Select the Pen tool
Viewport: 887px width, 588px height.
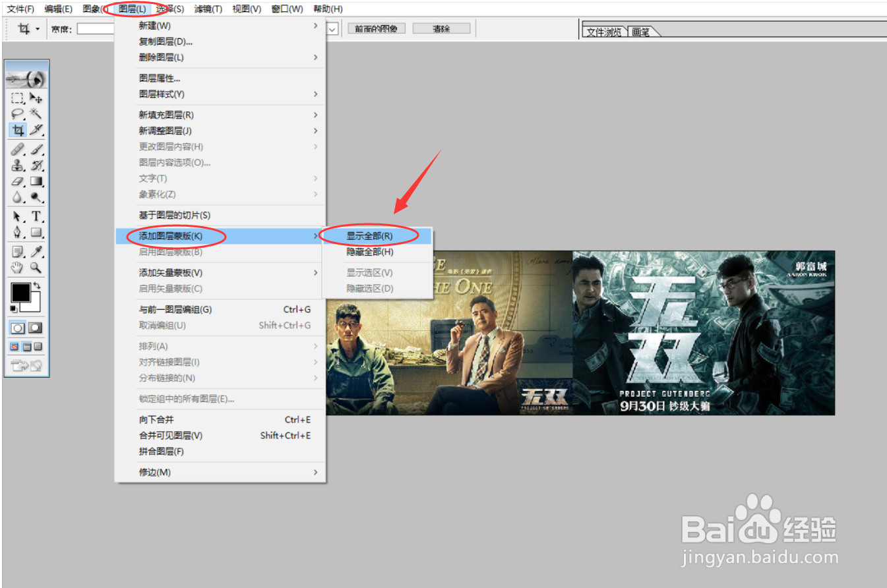pos(18,232)
